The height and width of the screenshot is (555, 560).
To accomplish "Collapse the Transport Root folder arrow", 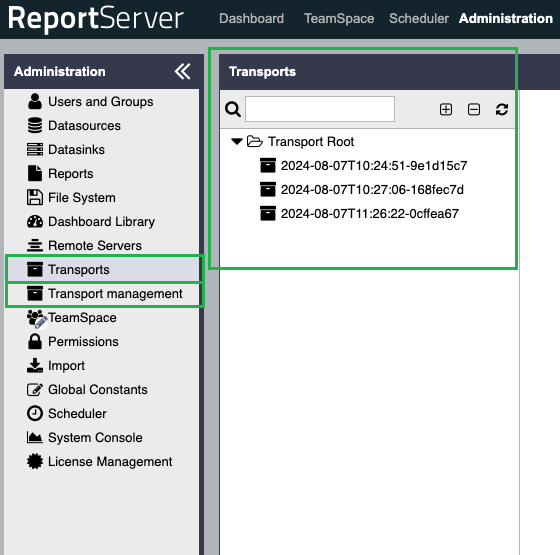I will click(x=237, y=141).
